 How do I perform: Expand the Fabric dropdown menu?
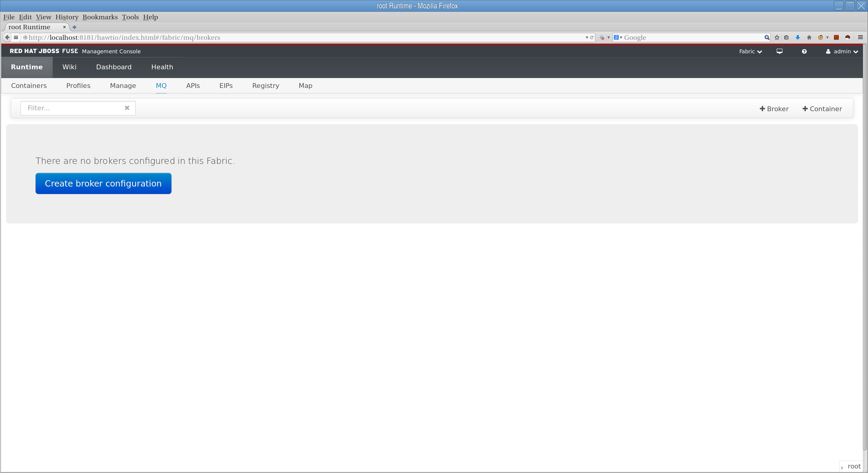tap(750, 51)
